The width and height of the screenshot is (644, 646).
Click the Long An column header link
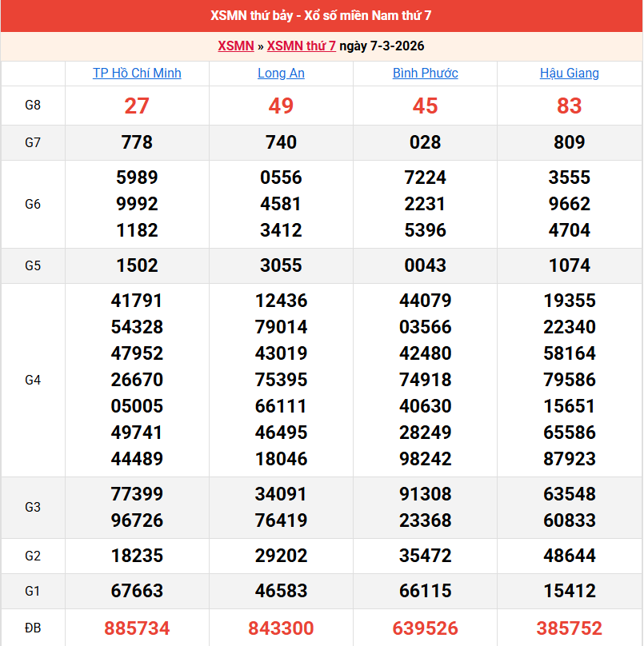(x=281, y=74)
